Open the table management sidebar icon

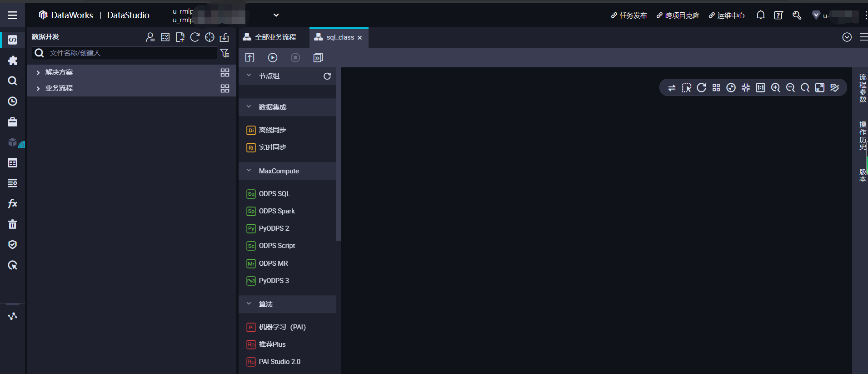tap(13, 163)
